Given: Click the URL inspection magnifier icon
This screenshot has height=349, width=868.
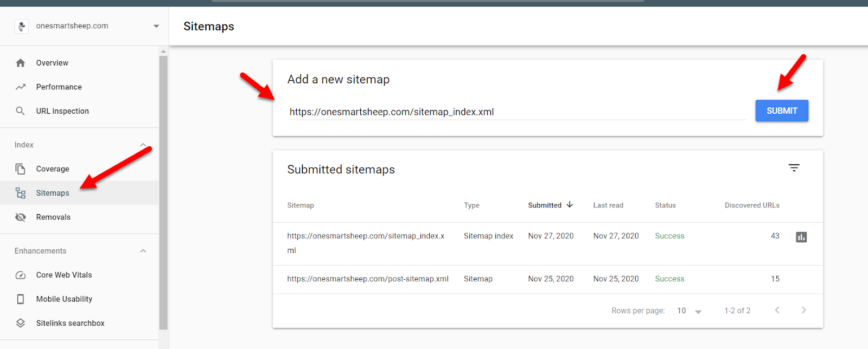Looking at the screenshot, I should point(21,111).
